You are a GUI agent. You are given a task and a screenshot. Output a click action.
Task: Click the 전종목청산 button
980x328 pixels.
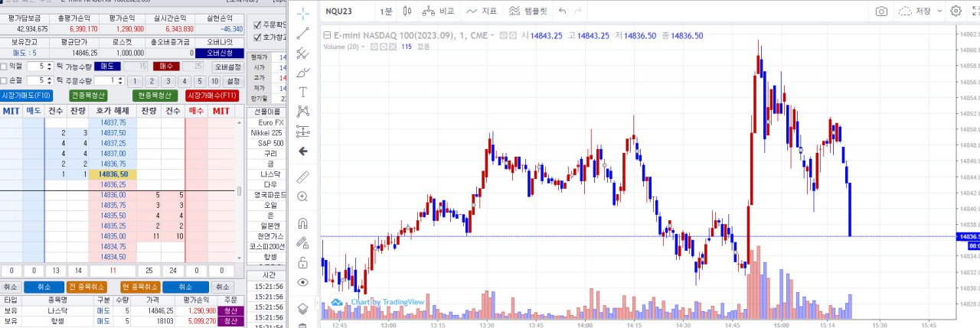[90, 96]
